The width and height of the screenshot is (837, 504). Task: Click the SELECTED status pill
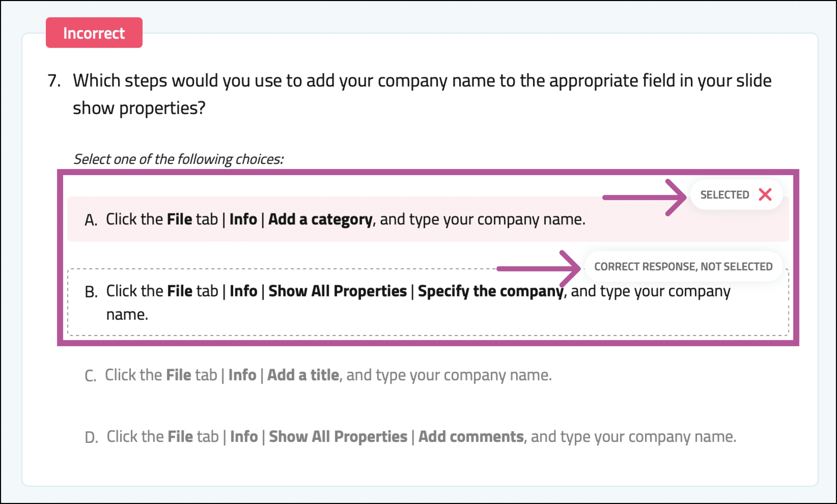tap(736, 194)
